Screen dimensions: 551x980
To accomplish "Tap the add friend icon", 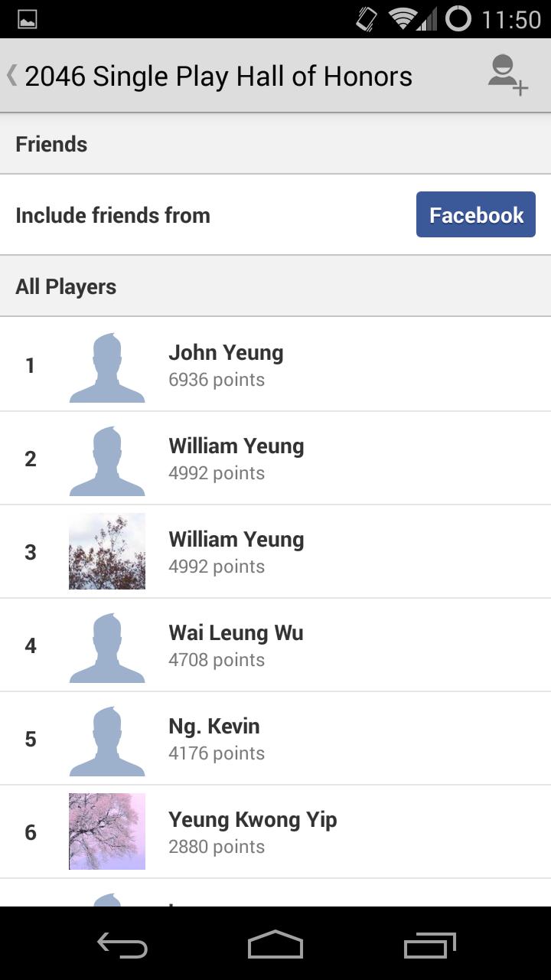I will [x=508, y=75].
